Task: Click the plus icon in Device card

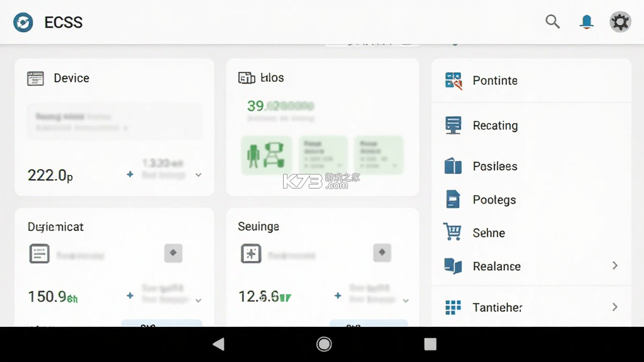Action: coord(130,175)
